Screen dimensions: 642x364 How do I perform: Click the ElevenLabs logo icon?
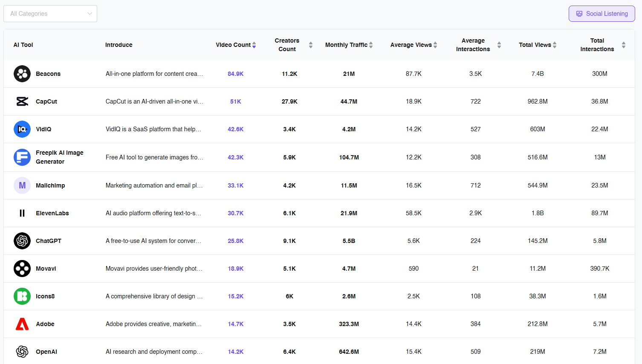22,213
